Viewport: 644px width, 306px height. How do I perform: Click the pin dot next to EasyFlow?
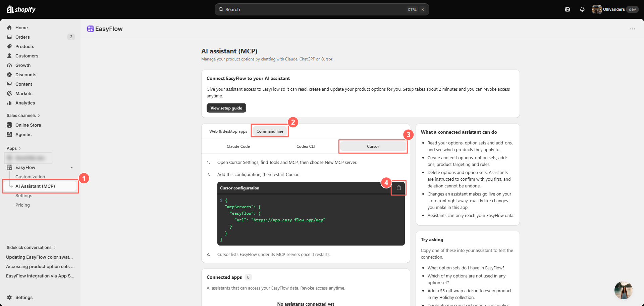pos(72,168)
